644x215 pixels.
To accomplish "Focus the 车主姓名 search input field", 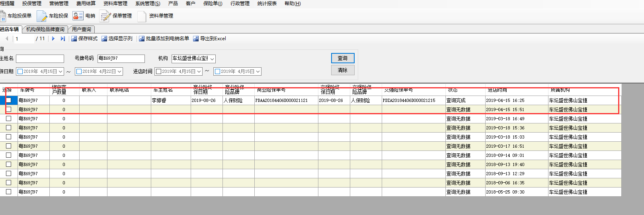I will (40, 59).
